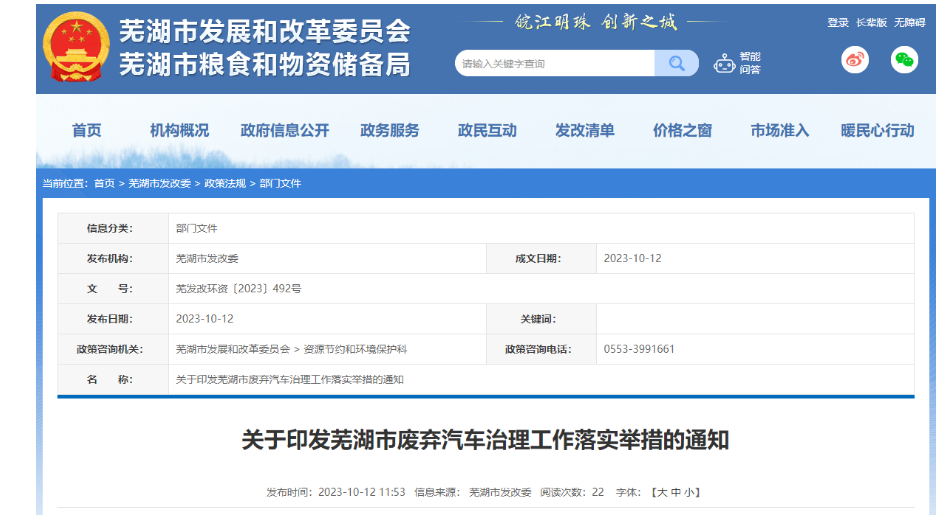Expand the 政民互动 navigation menu
The height and width of the screenshot is (521, 948).
[487, 130]
